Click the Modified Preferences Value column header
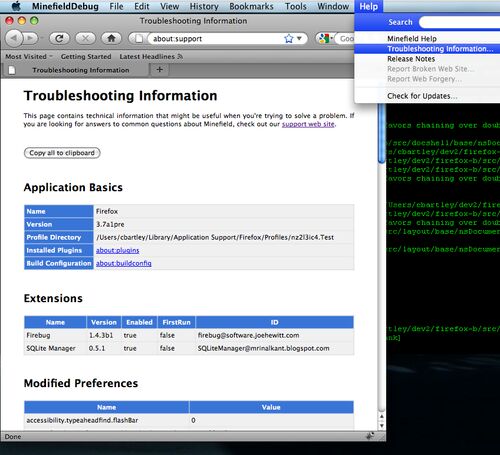This screenshot has width=500, height=455. pyautogui.click(x=271, y=407)
